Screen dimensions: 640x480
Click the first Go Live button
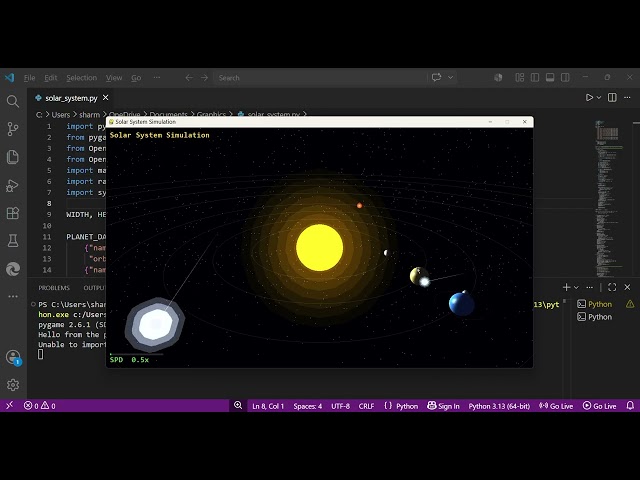click(556, 406)
